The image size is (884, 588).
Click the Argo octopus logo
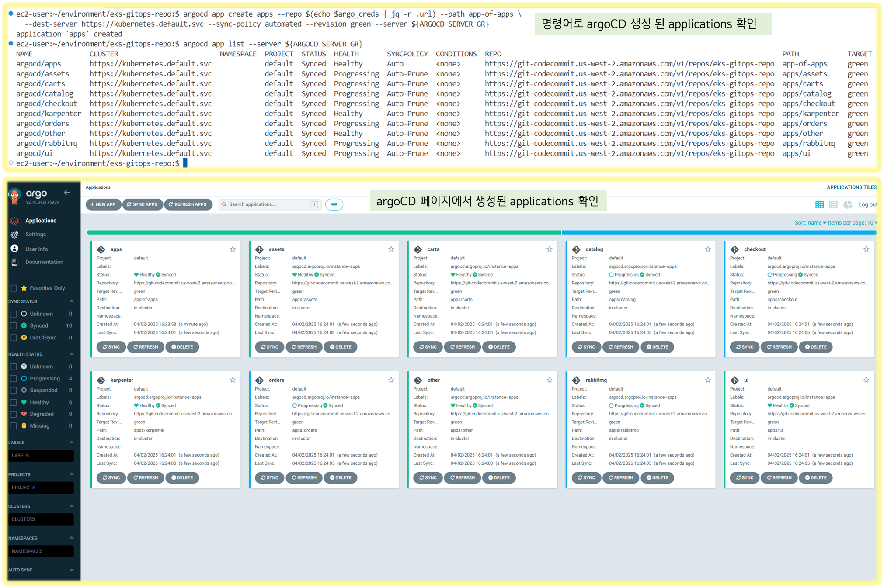(15, 196)
